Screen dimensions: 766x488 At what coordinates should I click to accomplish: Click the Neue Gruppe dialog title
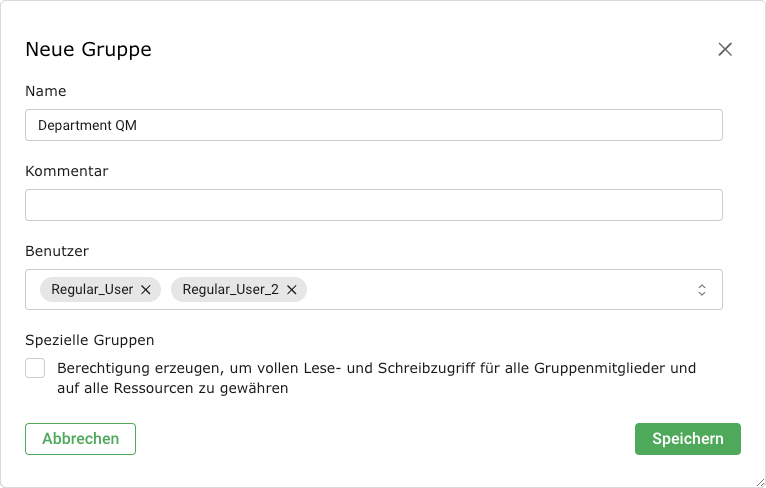(x=88, y=49)
